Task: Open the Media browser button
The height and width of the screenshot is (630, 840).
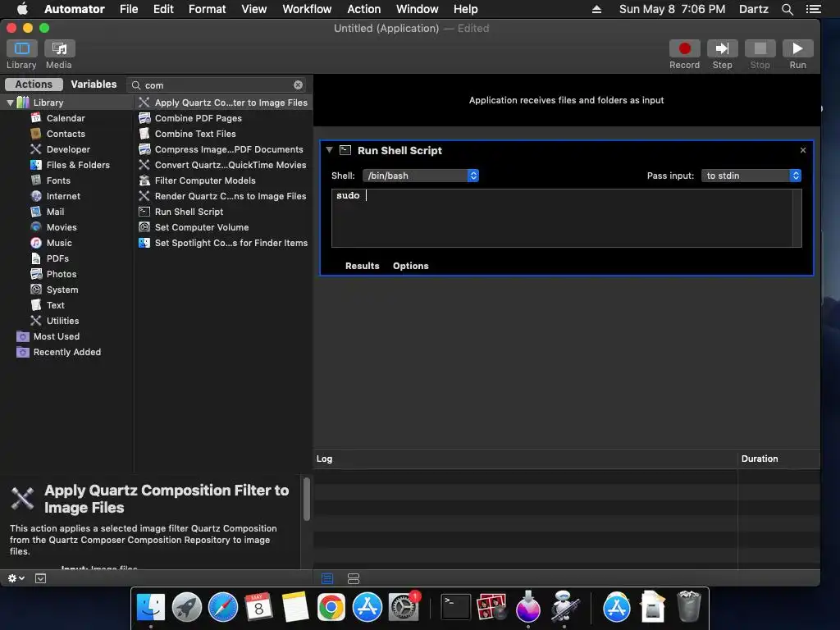Action: coord(59,48)
